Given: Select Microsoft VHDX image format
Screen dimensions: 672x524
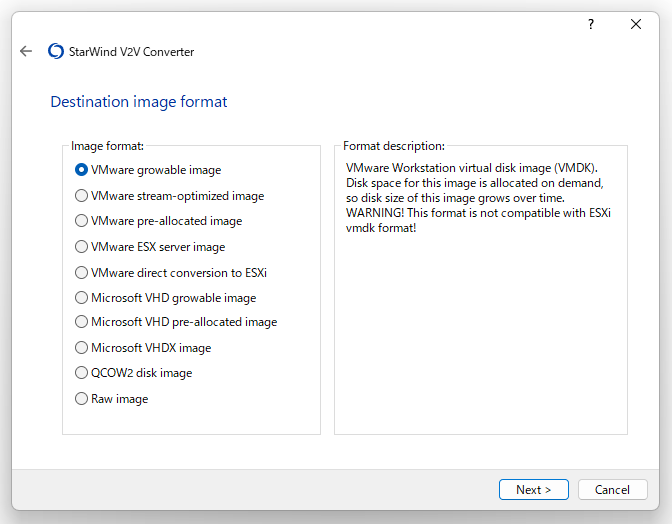Looking at the screenshot, I should [x=143, y=347].
